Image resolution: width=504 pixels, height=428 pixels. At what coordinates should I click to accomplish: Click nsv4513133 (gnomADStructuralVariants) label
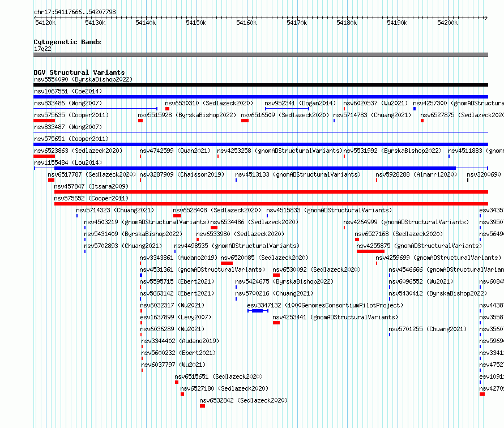(x=298, y=174)
